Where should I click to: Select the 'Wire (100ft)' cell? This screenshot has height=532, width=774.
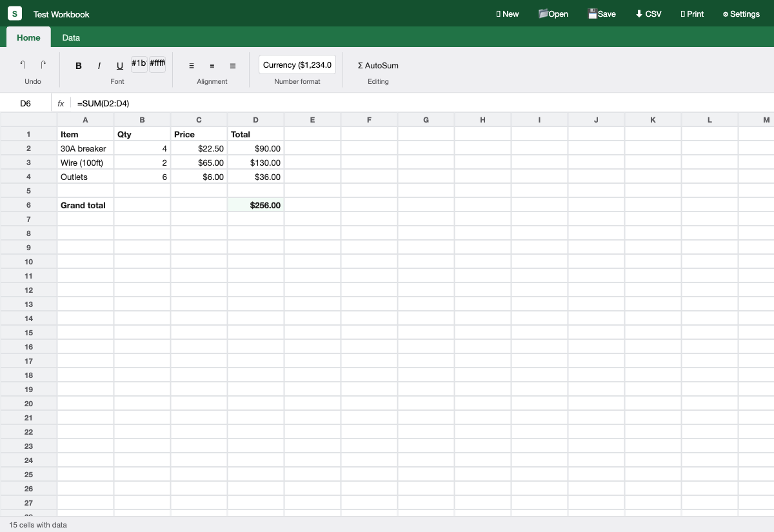coord(85,163)
